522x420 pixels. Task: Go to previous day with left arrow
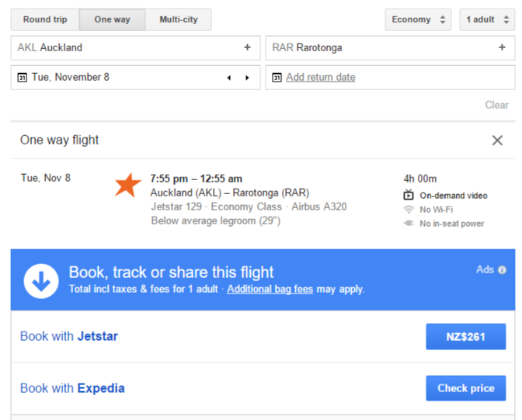(229, 78)
